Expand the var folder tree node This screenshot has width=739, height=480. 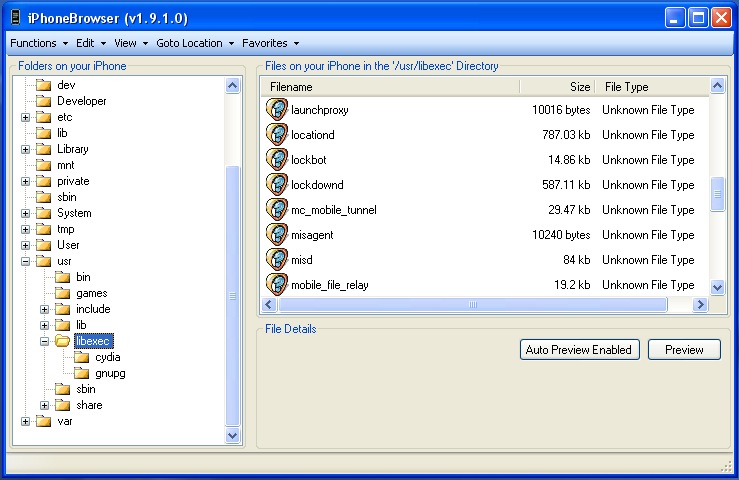pyautogui.click(x=25, y=421)
